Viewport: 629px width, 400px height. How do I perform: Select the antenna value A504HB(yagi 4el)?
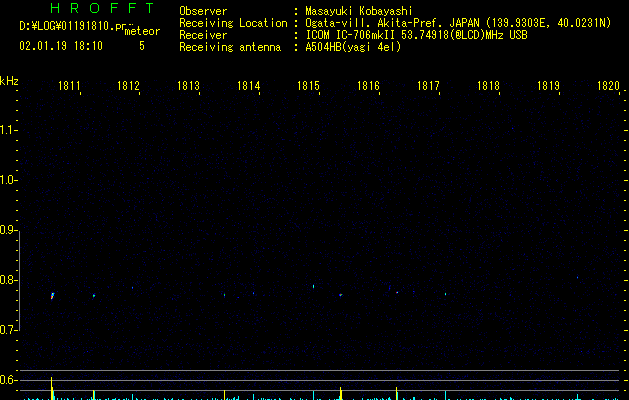coord(353,47)
